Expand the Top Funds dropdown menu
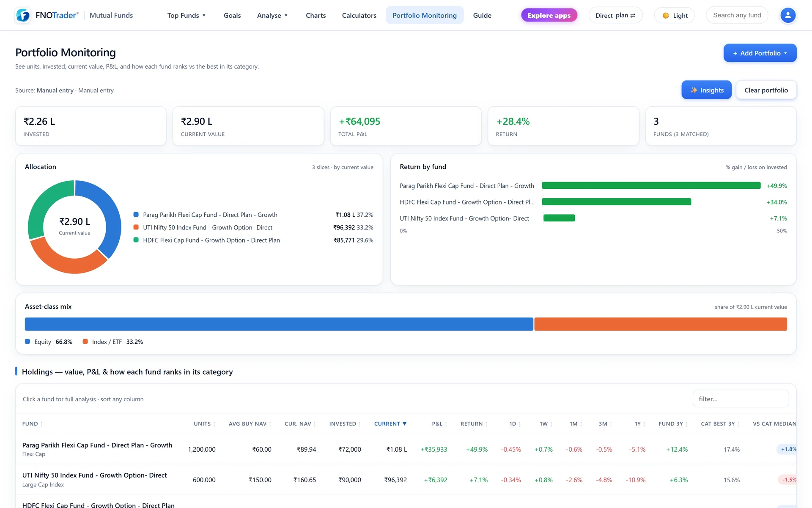The image size is (812, 508). (x=186, y=15)
